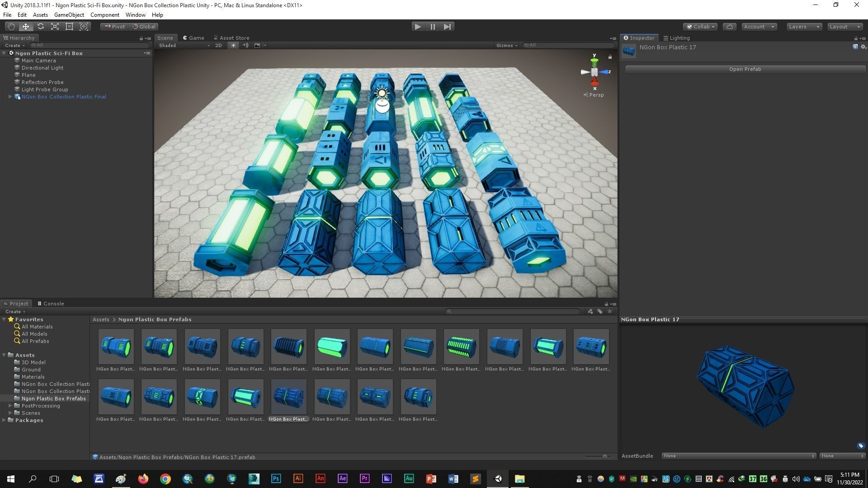Open the GameObject menu

[x=69, y=15]
